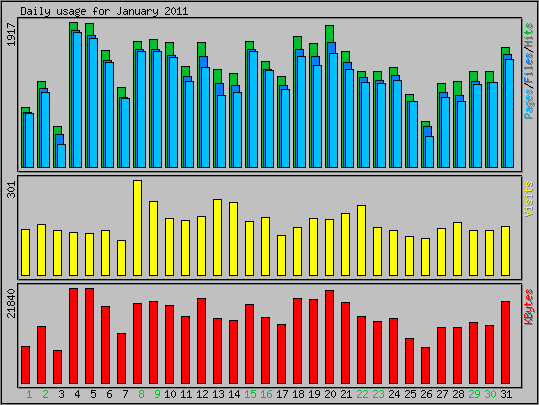Click day 4 on the x-axis
The image size is (539, 405).
pyautogui.click(x=77, y=394)
